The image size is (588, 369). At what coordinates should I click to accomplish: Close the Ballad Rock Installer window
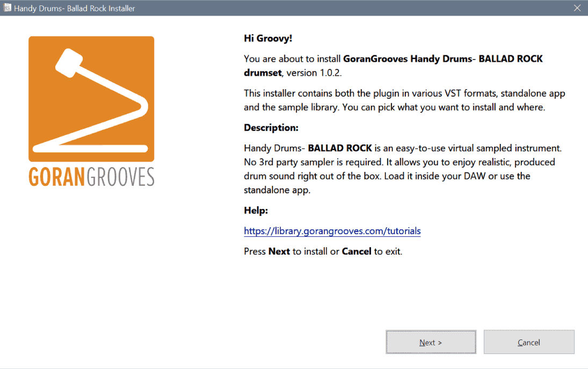pyautogui.click(x=577, y=8)
